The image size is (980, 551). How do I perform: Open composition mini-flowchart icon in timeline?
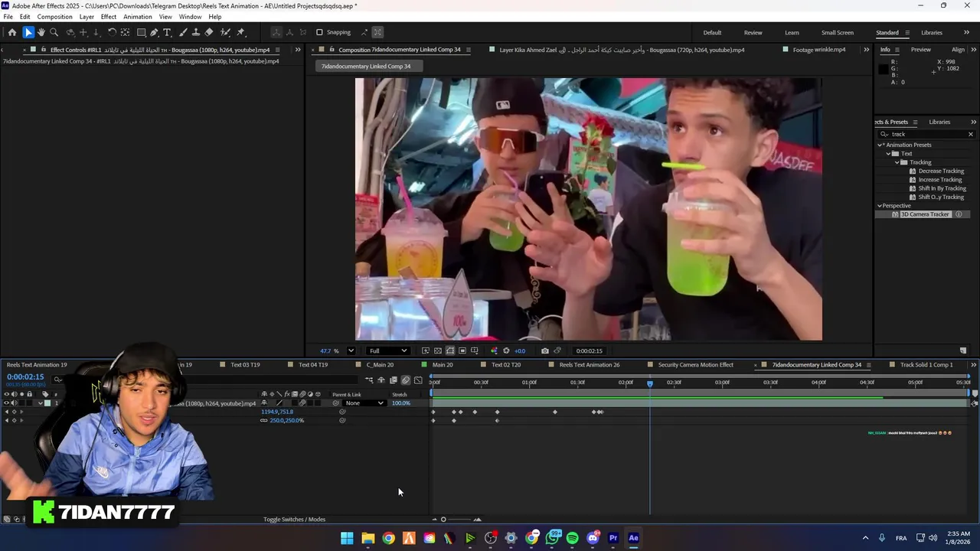pos(369,380)
